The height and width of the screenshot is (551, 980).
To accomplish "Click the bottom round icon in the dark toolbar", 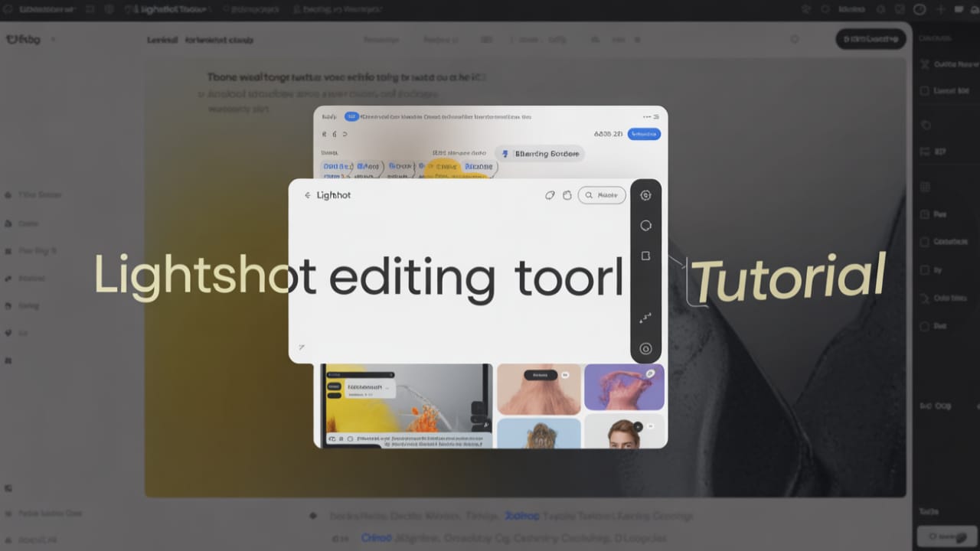I will tap(645, 349).
